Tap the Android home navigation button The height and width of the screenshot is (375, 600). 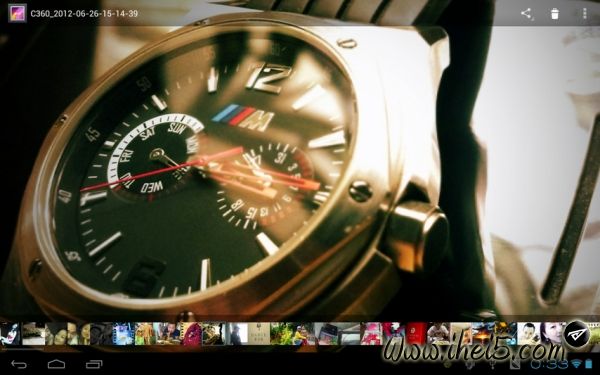point(56,364)
